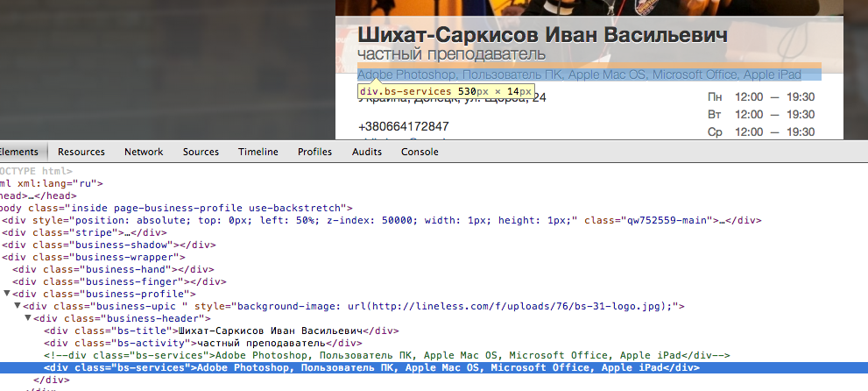
Task: Open the Network tab
Action: (144, 152)
